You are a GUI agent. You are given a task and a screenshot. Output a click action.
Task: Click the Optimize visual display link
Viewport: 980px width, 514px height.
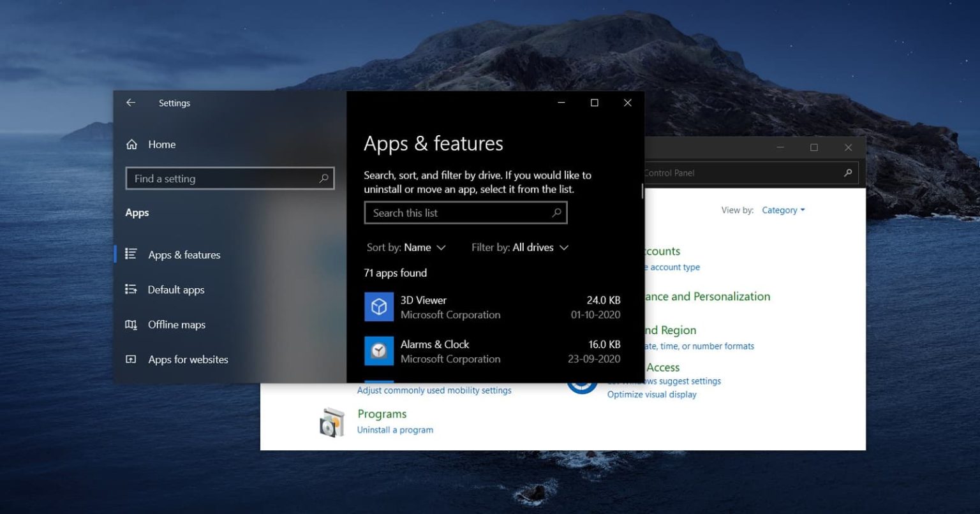(x=651, y=394)
